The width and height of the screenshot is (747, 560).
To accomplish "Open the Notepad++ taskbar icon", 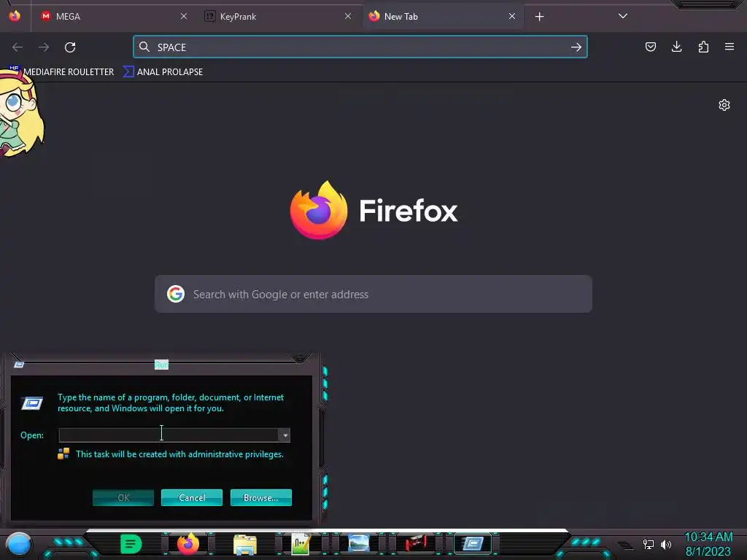I will [x=301, y=544].
